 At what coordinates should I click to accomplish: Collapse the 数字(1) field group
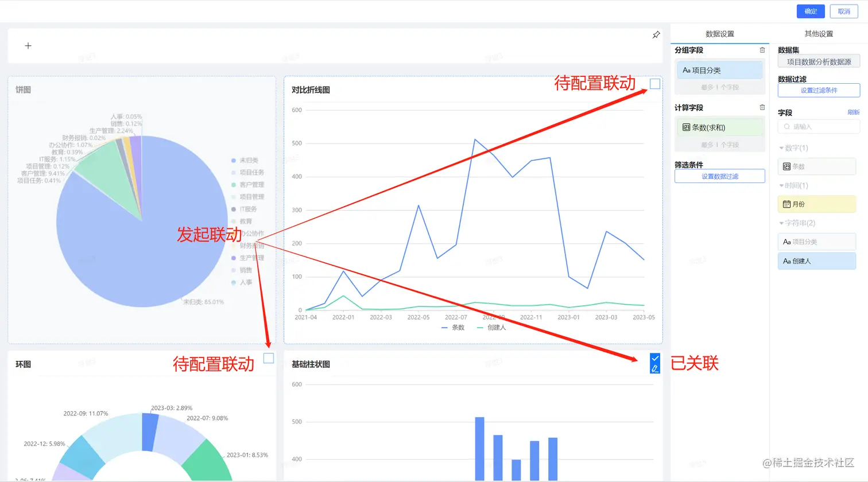click(793, 148)
